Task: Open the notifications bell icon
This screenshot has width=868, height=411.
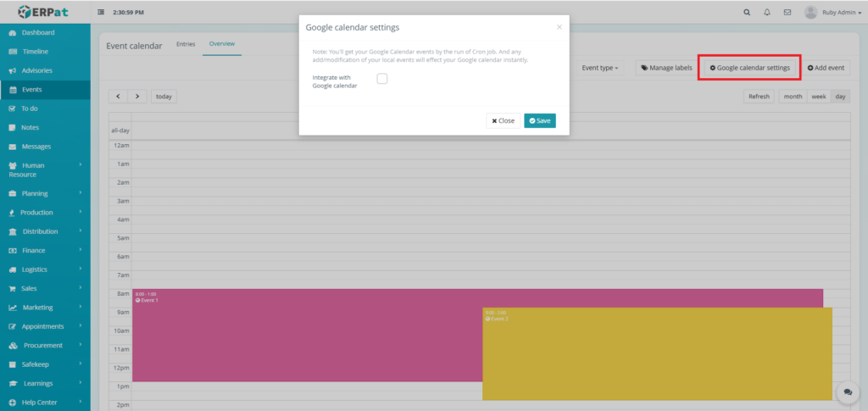Action: 766,13
